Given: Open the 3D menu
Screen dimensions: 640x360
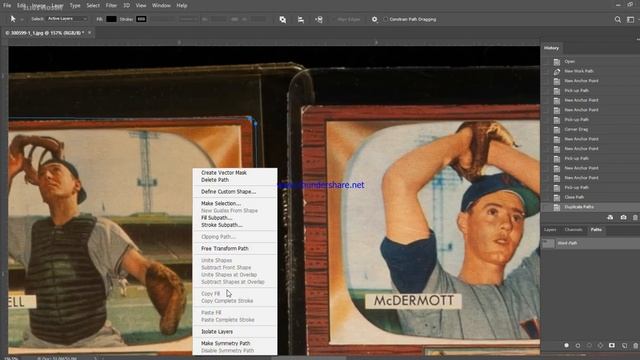Looking at the screenshot, I should click(127, 6).
